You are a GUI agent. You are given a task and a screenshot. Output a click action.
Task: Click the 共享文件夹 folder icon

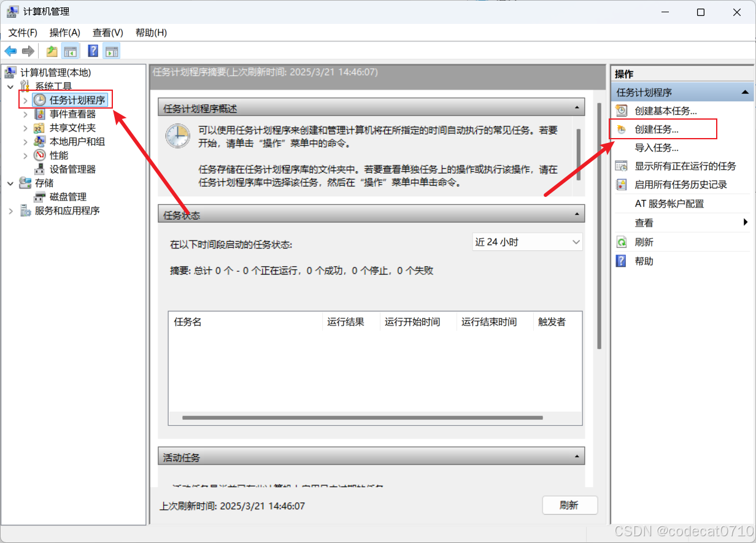[39, 128]
